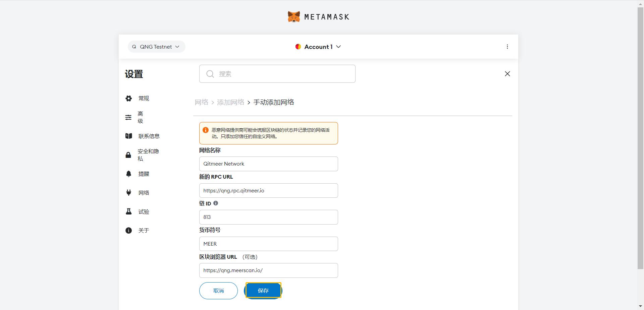Click the 新的 RPC URL input field

268,190
